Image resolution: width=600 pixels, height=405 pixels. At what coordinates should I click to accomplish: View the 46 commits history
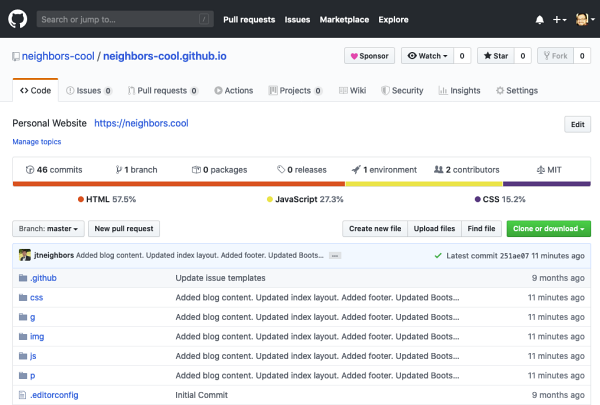54,170
